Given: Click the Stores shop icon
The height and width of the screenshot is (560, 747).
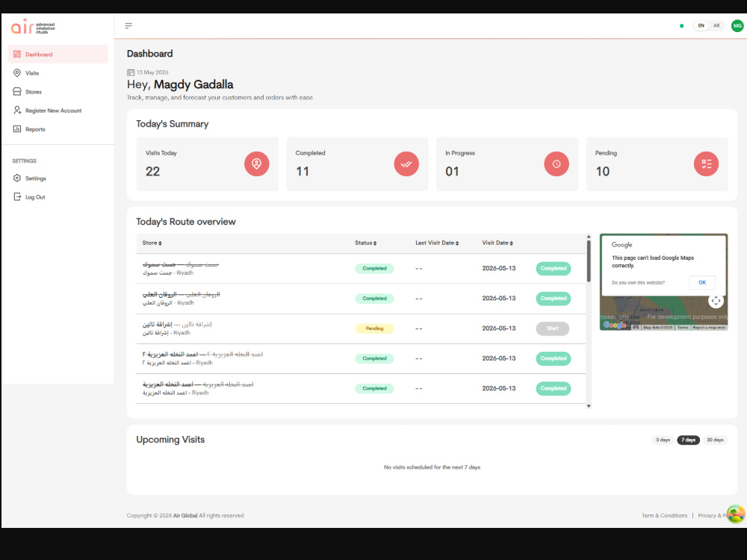Looking at the screenshot, I should [17, 91].
